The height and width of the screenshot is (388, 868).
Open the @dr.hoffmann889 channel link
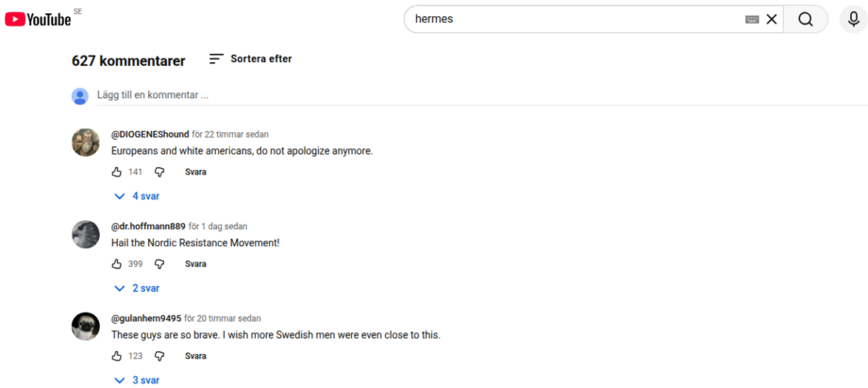(148, 227)
